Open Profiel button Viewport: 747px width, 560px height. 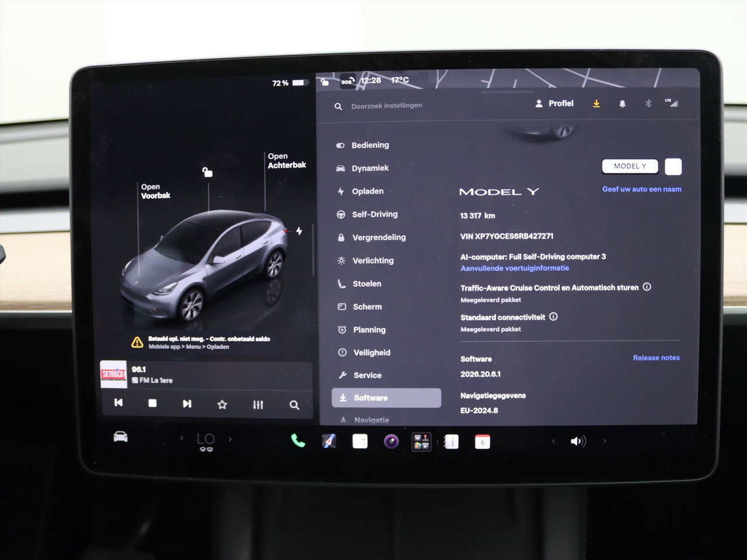click(554, 103)
